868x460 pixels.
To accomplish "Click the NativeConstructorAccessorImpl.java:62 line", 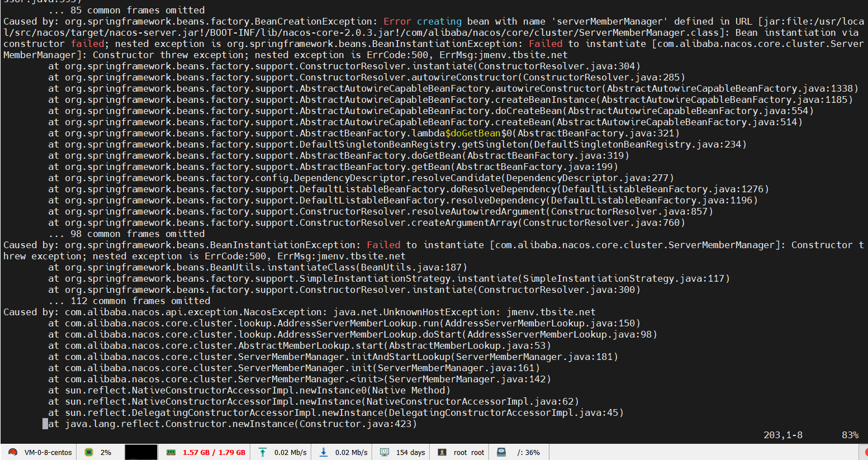I will coord(314,401).
